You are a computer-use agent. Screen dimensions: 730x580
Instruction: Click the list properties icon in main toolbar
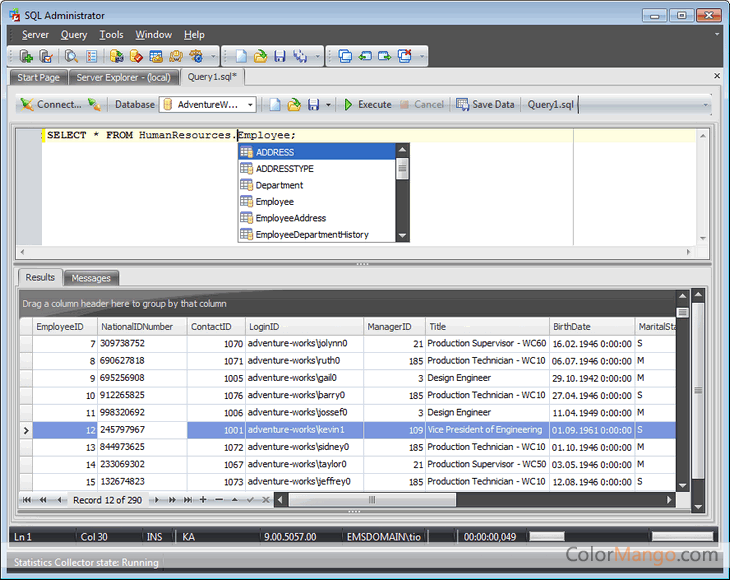click(91, 56)
